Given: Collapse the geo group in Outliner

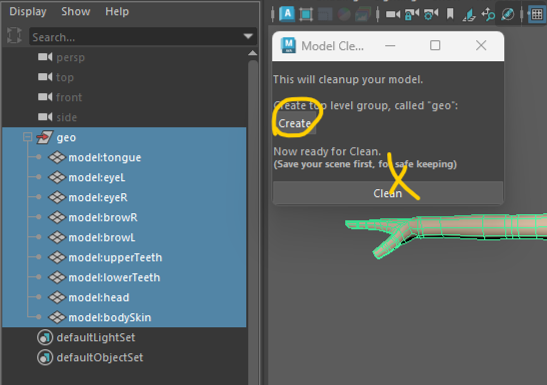Looking at the screenshot, I should (27, 137).
